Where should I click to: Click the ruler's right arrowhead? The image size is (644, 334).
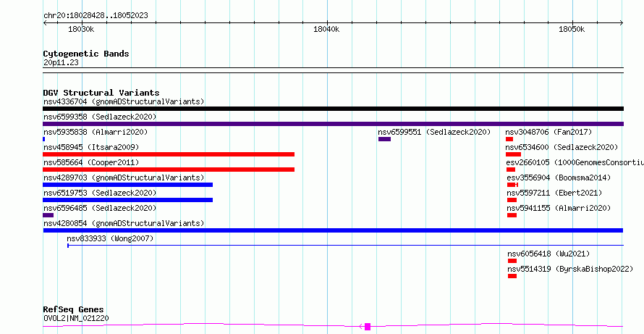click(622, 22)
